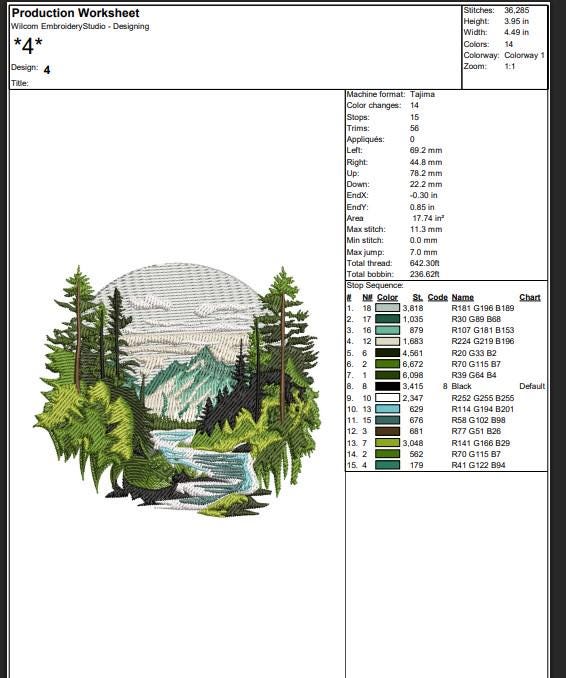Click the N# column header

[368, 297]
